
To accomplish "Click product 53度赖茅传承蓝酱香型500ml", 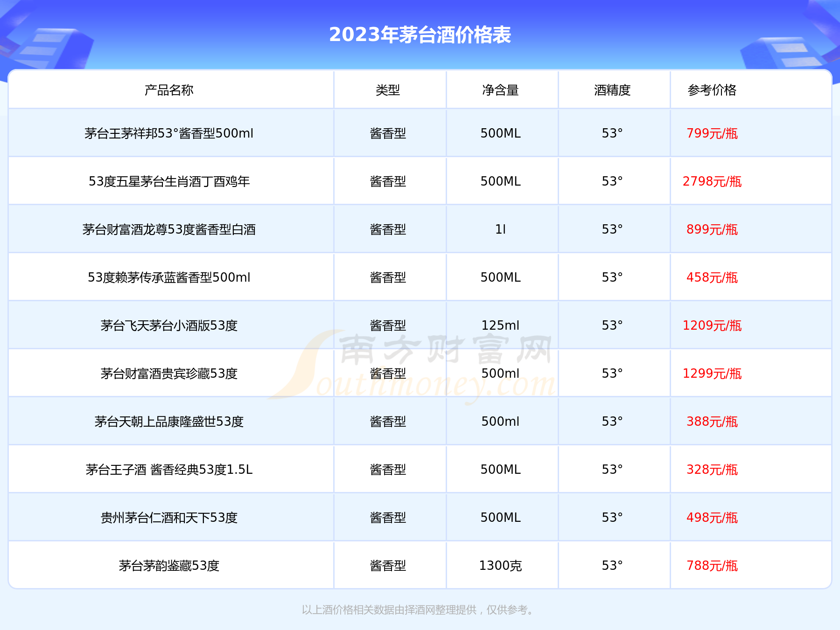I will pos(169,277).
